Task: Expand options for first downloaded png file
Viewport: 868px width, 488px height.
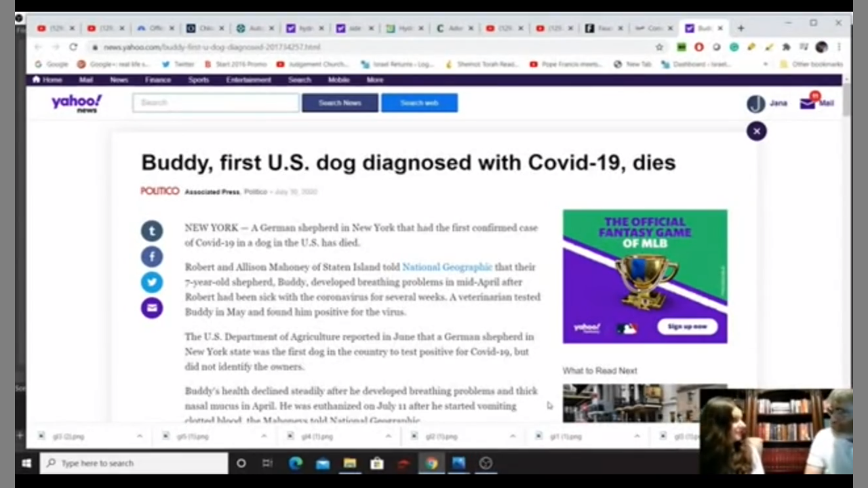Action: point(140,436)
